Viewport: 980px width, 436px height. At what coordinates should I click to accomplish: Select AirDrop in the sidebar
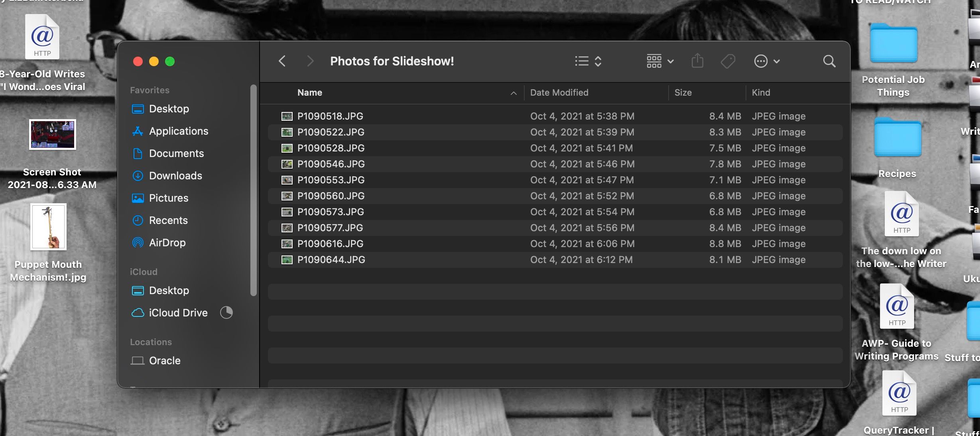[x=167, y=242]
